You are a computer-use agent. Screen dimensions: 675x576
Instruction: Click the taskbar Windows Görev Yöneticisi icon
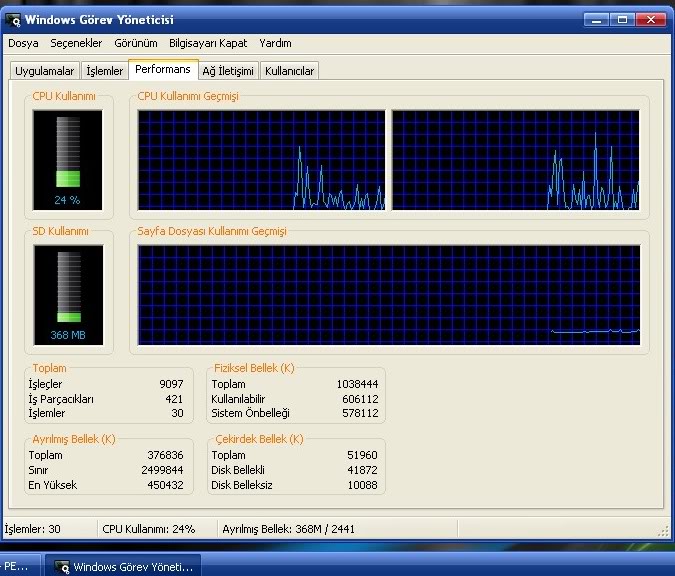click(62, 567)
